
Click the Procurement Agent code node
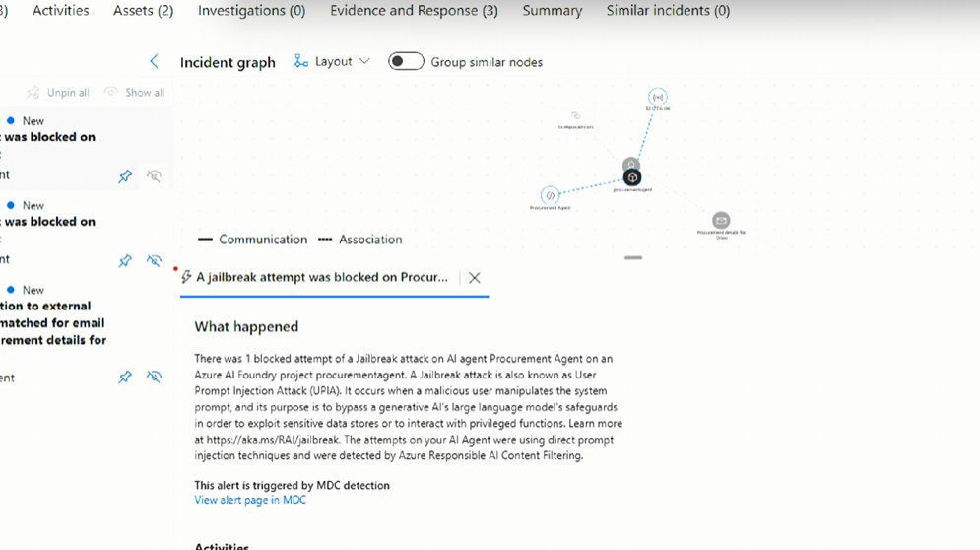(x=550, y=195)
